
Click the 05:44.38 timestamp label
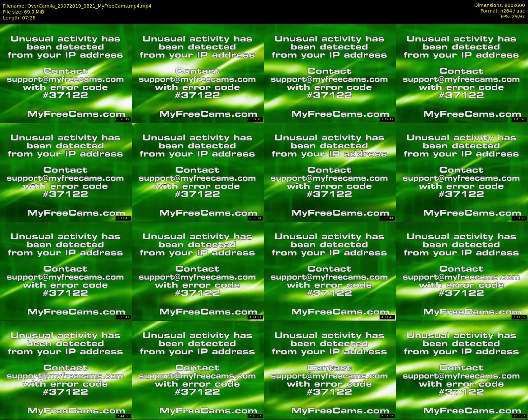tap(123, 416)
